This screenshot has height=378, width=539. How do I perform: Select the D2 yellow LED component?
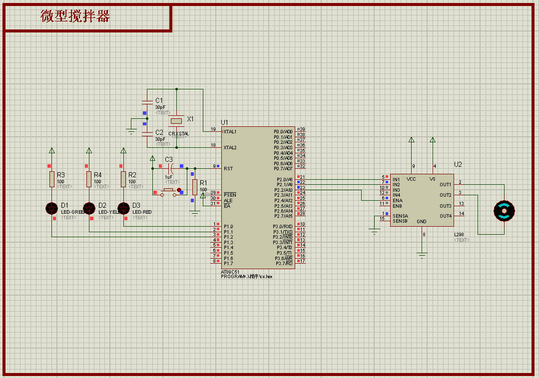pos(89,208)
